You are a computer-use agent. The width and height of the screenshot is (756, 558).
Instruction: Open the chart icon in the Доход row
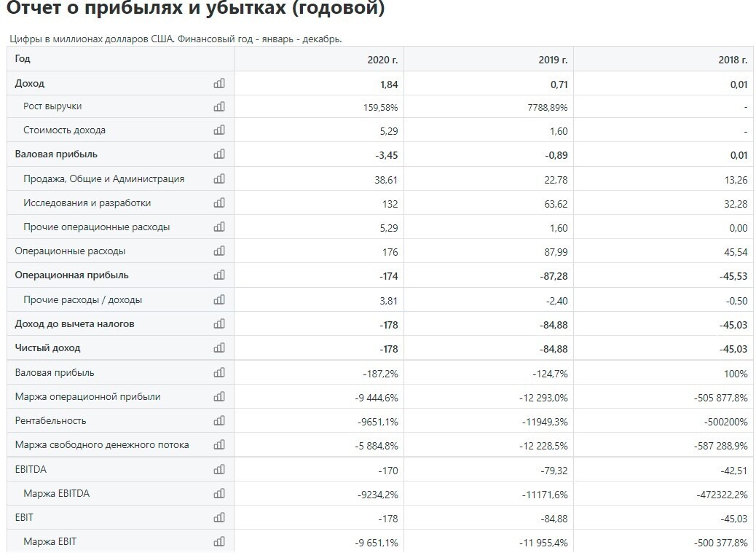click(219, 83)
